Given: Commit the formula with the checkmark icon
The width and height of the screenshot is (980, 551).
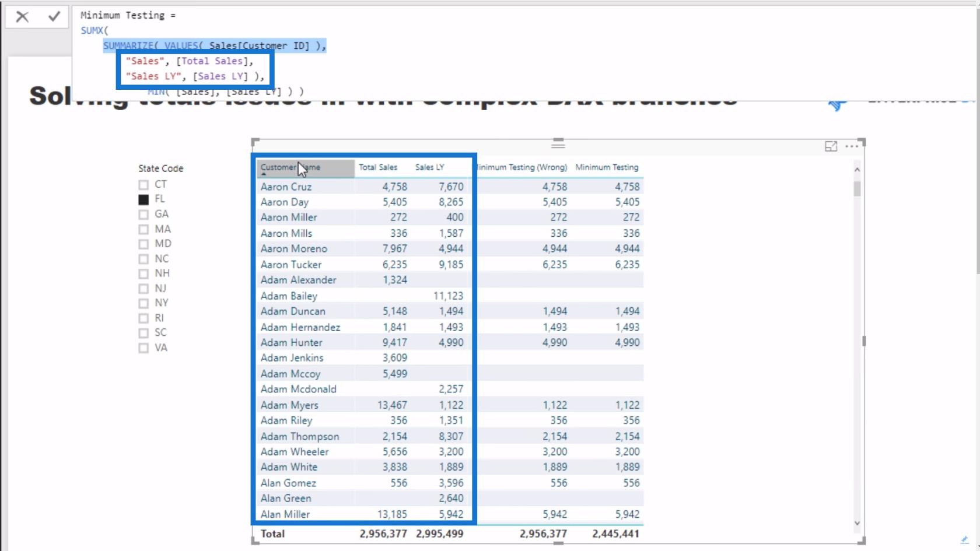Looking at the screenshot, I should pyautogui.click(x=54, y=16).
